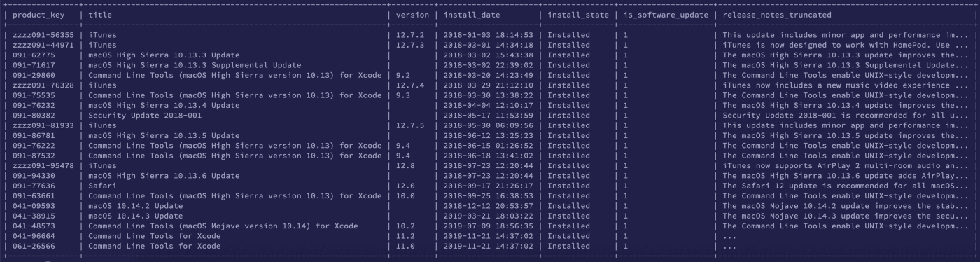
Task: Select product key zzzz091-44971
Action: tap(43, 45)
